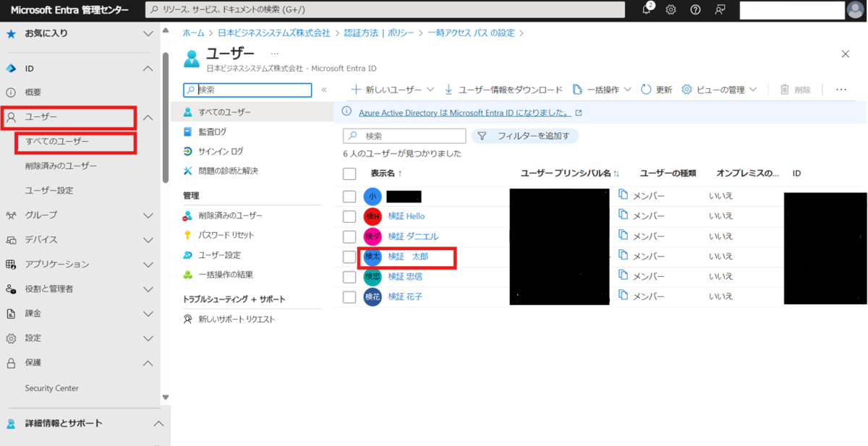Check the box for 検証 Hello
The image size is (868, 446).
click(x=349, y=216)
